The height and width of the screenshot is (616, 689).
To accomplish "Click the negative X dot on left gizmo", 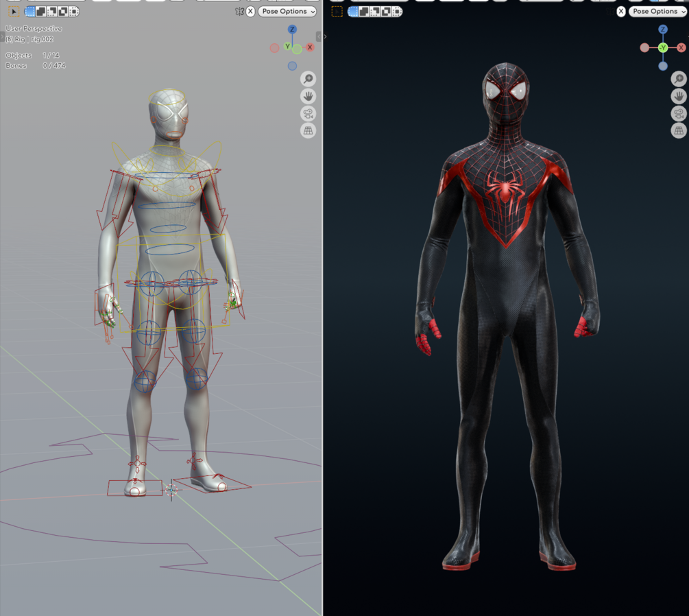I will coord(275,48).
